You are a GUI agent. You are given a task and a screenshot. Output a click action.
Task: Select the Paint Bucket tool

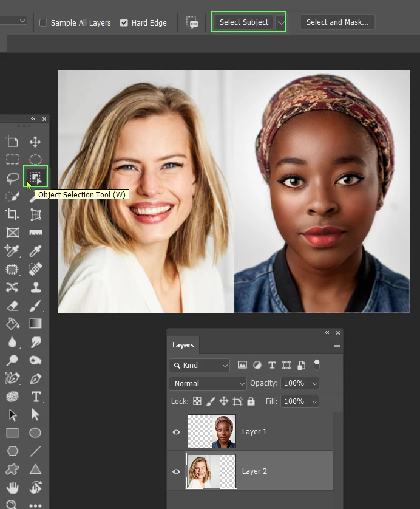coord(12,323)
